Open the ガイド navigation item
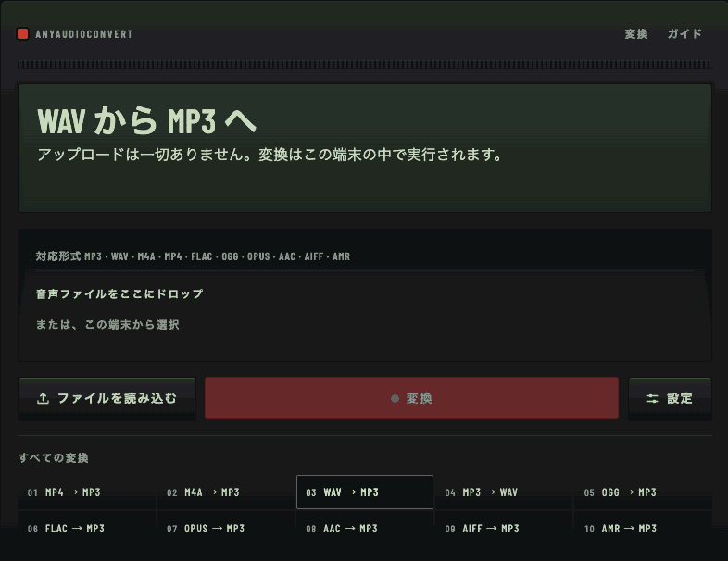 [x=684, y=34]
